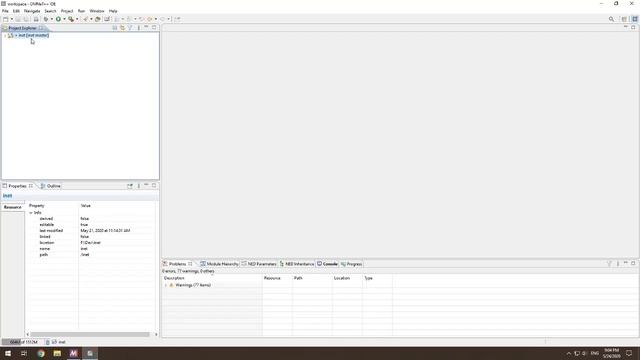Click the Open Type toolbar icon

coord(98,19)
